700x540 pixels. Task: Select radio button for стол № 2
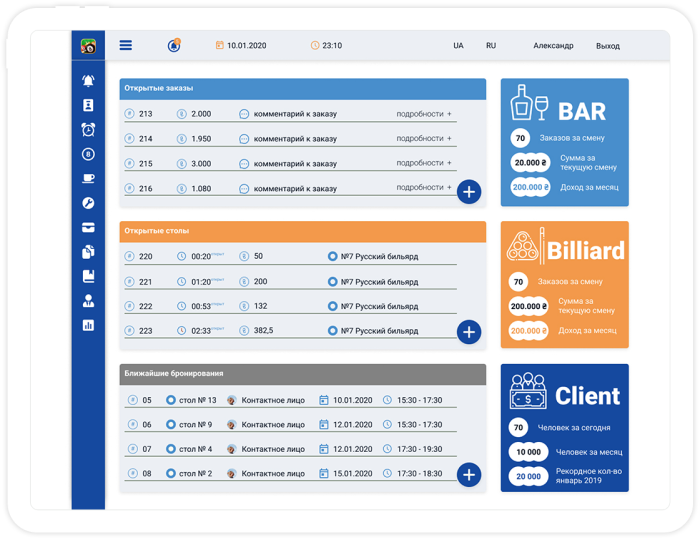tap(171, 474)
